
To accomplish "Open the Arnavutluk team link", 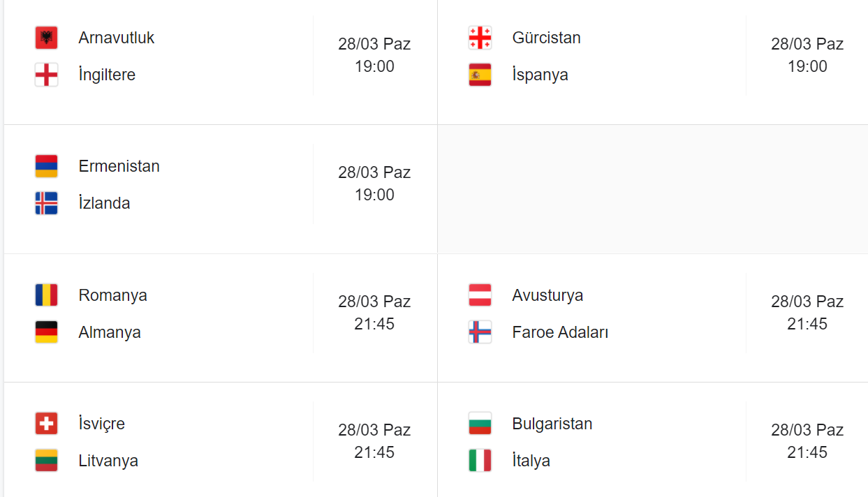I will tap(116, 38).
